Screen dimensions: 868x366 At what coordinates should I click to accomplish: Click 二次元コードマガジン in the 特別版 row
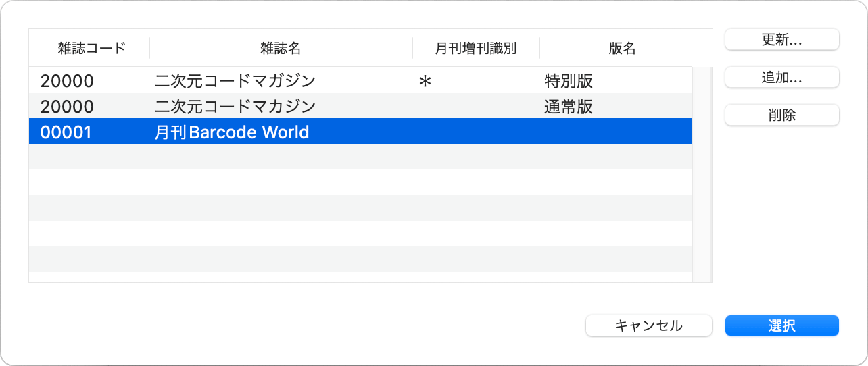(235, 81)
